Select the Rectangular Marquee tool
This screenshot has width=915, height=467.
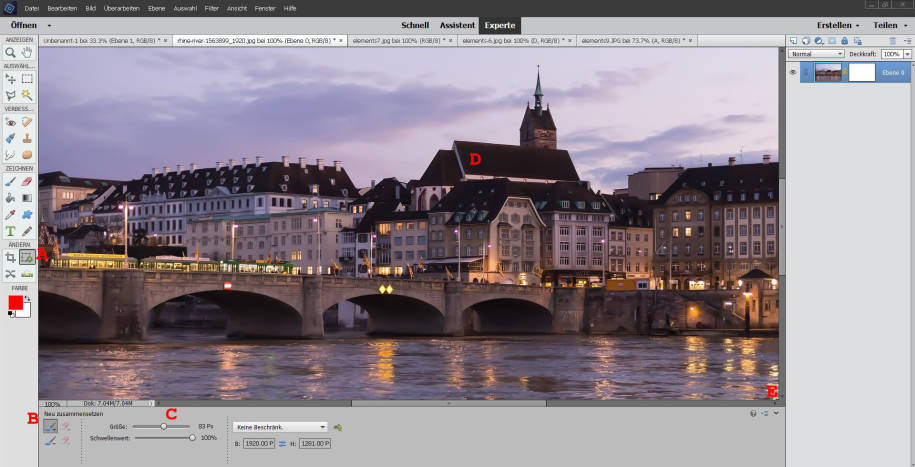coord(28,78)
